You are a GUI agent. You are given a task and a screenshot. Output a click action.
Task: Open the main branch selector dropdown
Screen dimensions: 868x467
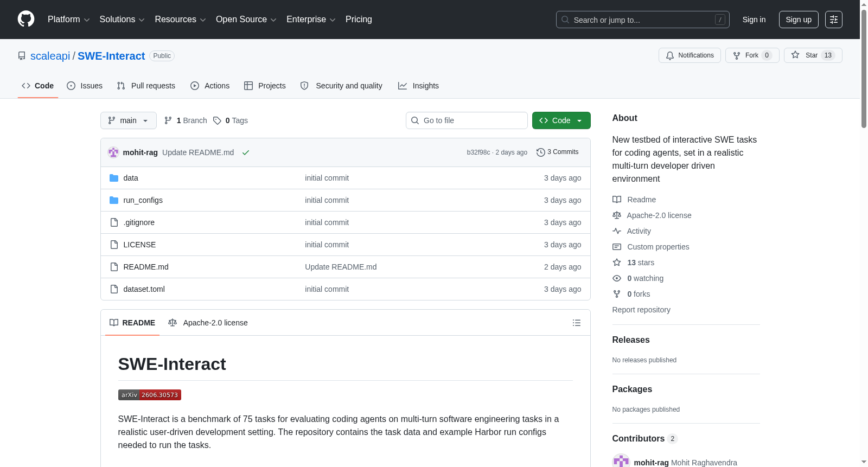click(x=129, y=120)
